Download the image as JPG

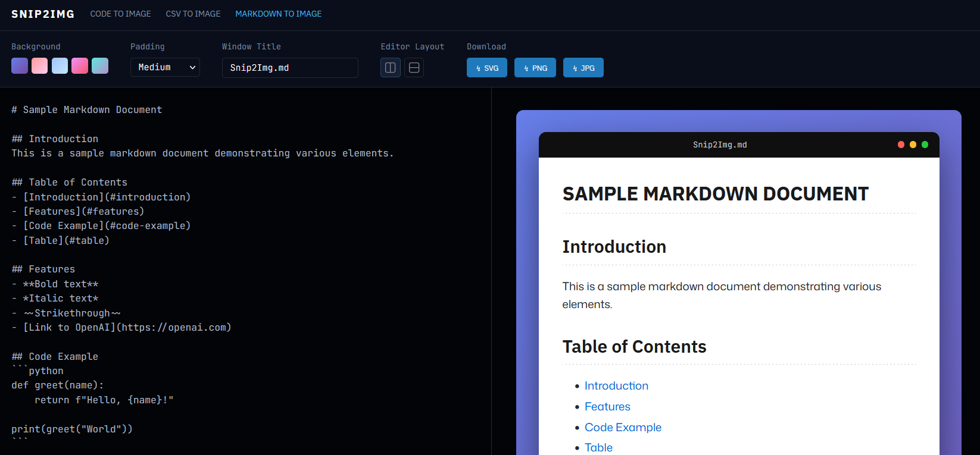pos(583,68)
